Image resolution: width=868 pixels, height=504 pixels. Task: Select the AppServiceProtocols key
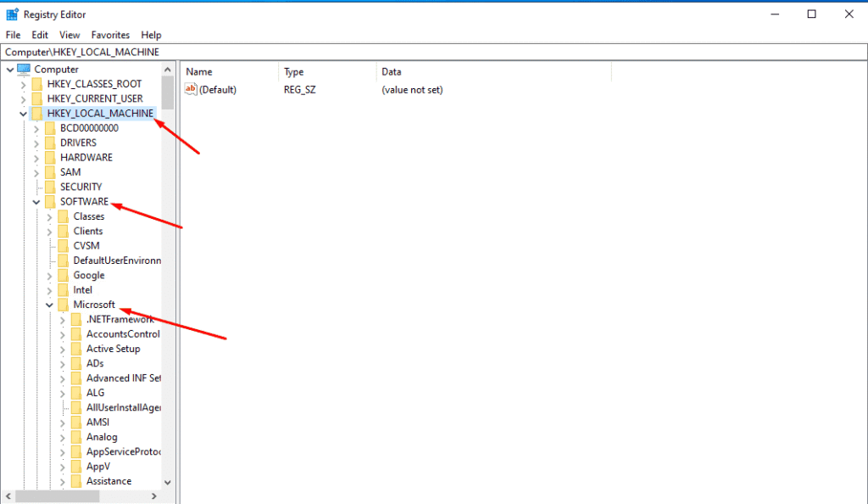[124, 452]
